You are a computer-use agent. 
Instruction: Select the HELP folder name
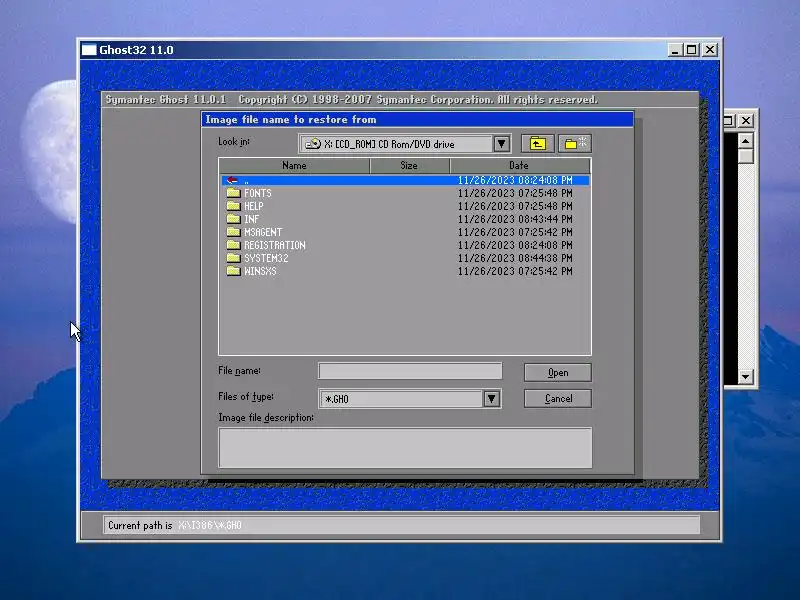[254, 206]
